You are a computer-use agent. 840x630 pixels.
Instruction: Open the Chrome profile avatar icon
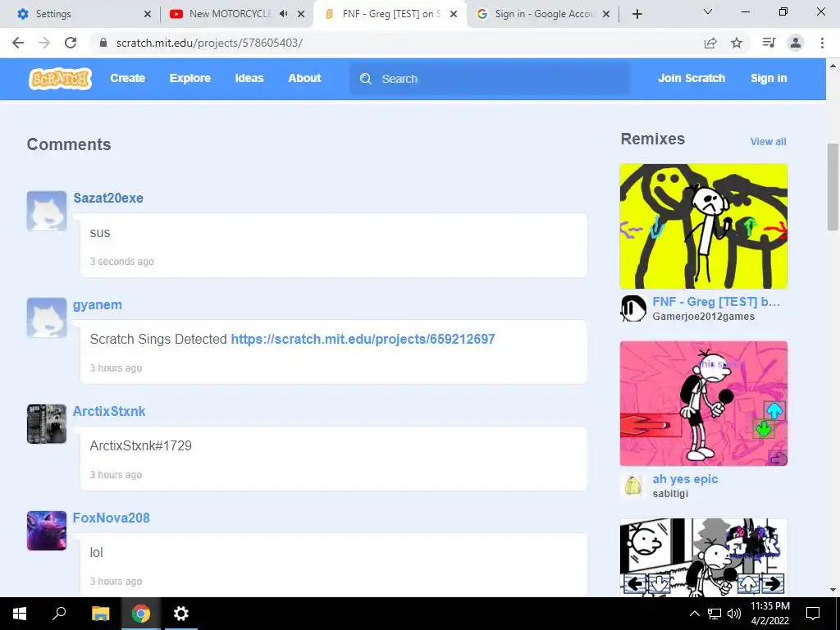pyautogui.click(x=796, y=43)
